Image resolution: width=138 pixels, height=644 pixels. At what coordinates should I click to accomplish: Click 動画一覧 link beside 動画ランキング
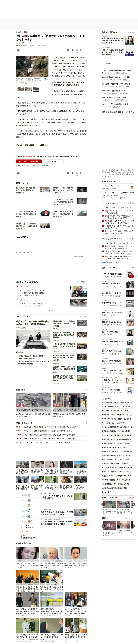(x=131, y=497)
